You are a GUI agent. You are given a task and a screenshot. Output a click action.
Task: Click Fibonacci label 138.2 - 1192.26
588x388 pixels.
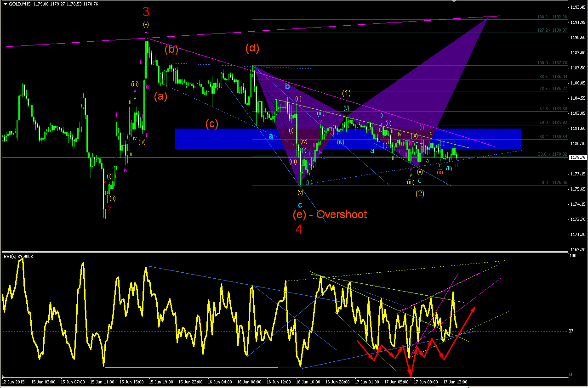point(552,17)
